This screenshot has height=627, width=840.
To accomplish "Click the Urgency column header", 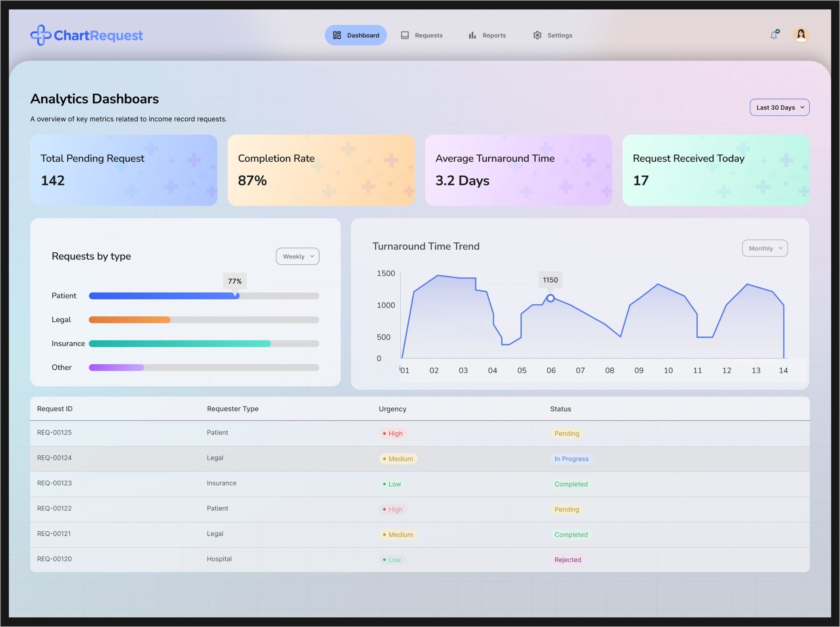I will pyautogui.click(x=392, y=409).
